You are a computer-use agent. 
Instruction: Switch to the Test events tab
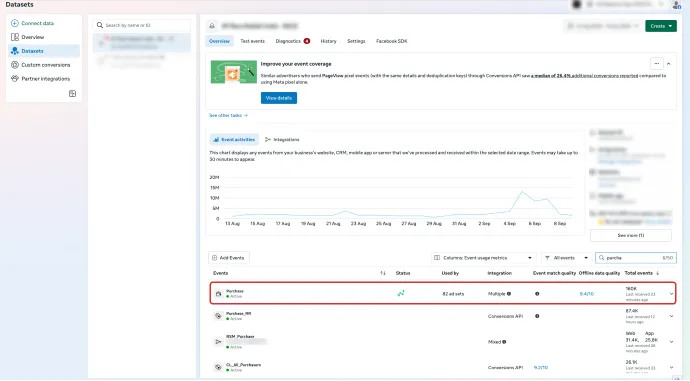click(x=253, y=41)
